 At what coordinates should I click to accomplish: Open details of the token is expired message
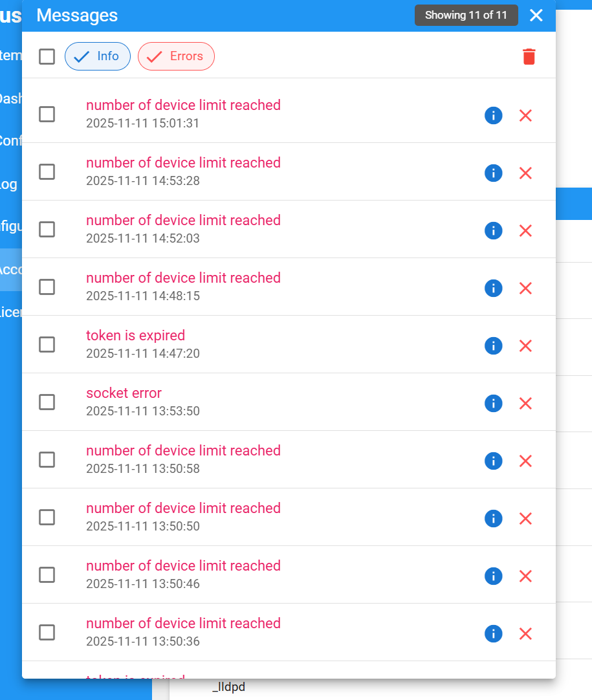pos(493,346)
